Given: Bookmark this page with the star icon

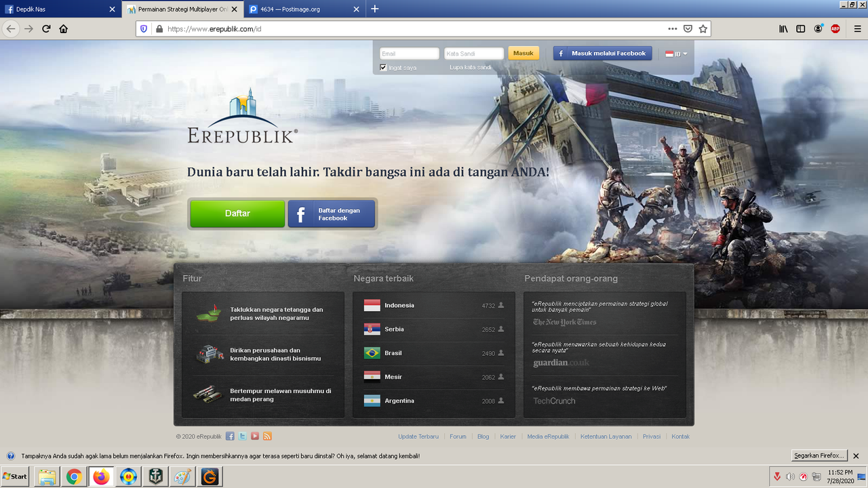Looking at the screenshot, I should coord(703,28).
